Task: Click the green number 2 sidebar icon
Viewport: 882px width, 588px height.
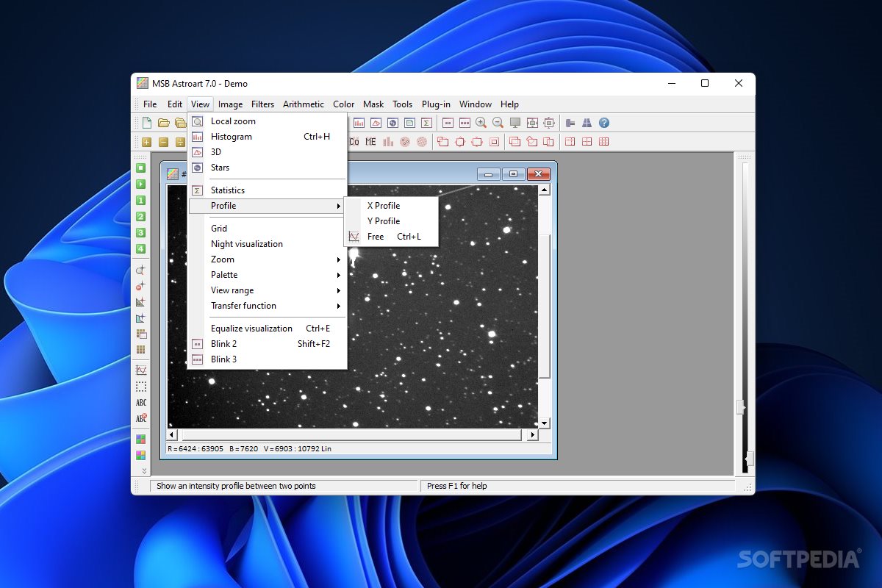Action: (x=140, y=216)
